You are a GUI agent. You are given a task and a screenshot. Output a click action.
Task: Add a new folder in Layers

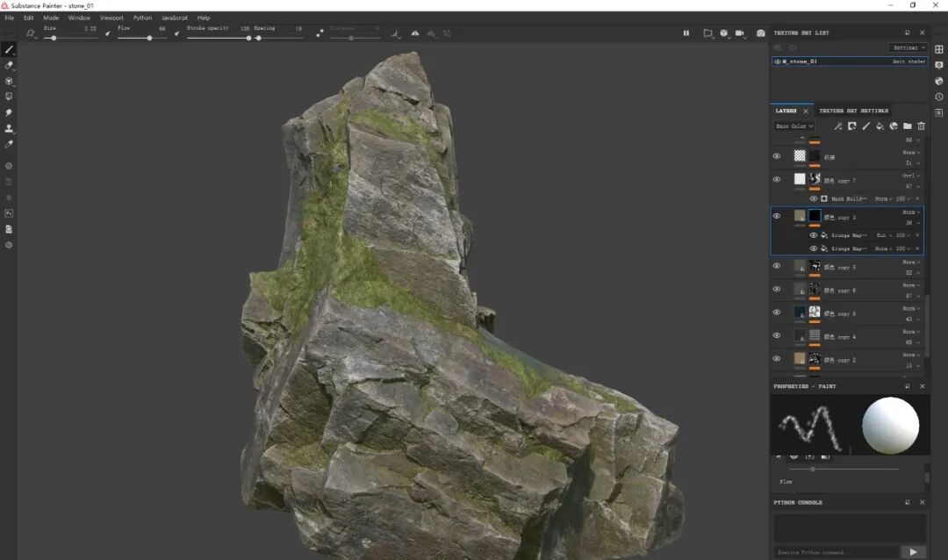point(908,126)
